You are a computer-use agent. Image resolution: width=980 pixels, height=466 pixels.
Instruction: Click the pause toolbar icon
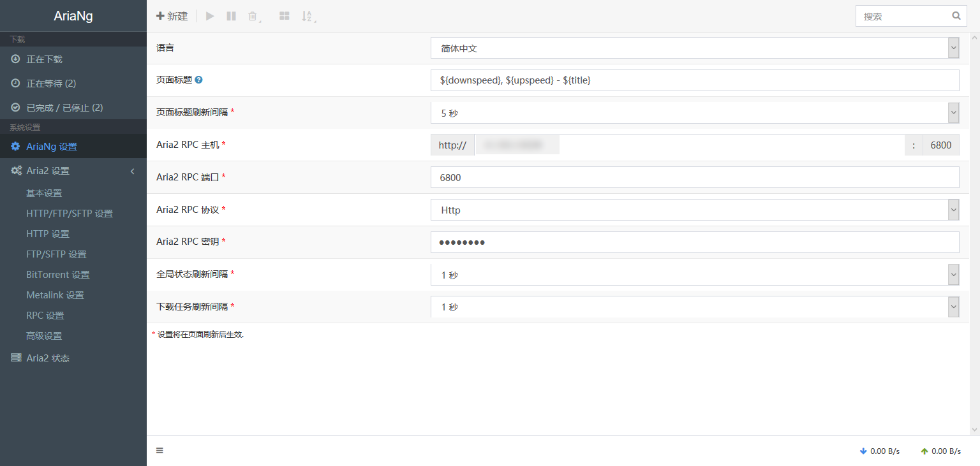tap(231, 16)
